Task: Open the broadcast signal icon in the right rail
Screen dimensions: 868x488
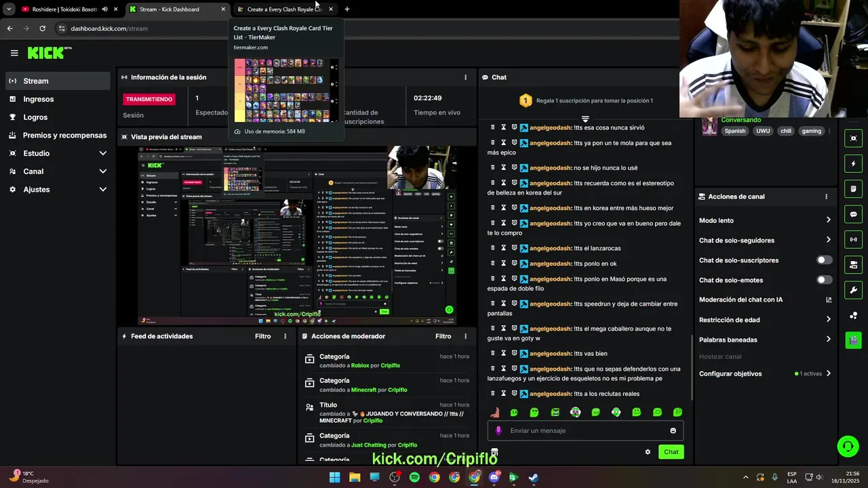Action: tap(853, 239)
